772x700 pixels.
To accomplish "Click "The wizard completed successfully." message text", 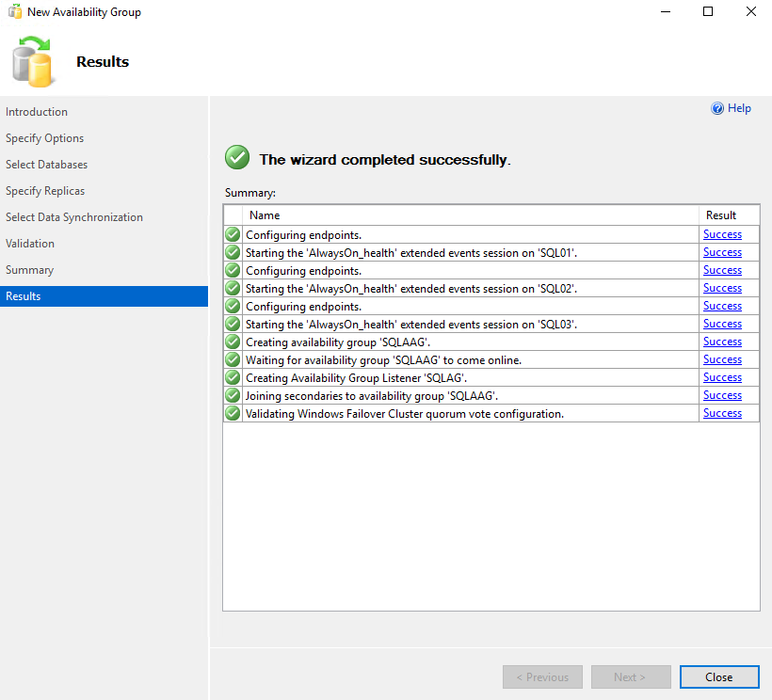I will 385,160.
